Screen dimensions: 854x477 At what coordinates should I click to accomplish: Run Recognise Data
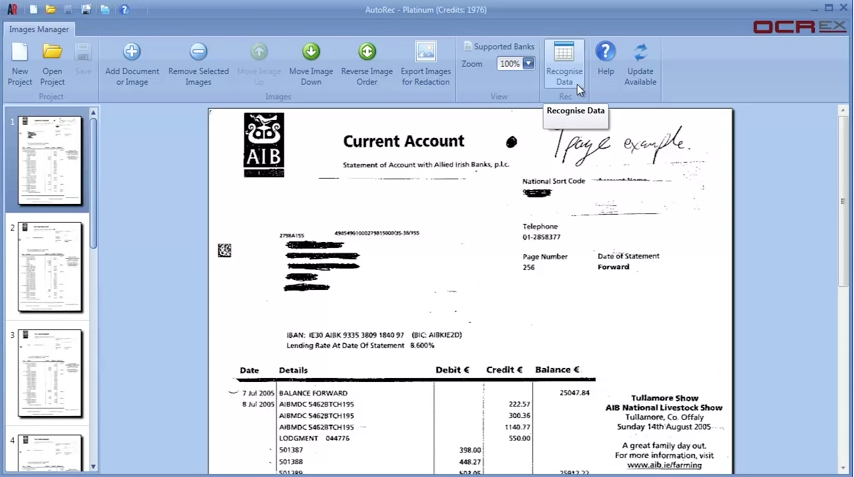pos(564,64)
